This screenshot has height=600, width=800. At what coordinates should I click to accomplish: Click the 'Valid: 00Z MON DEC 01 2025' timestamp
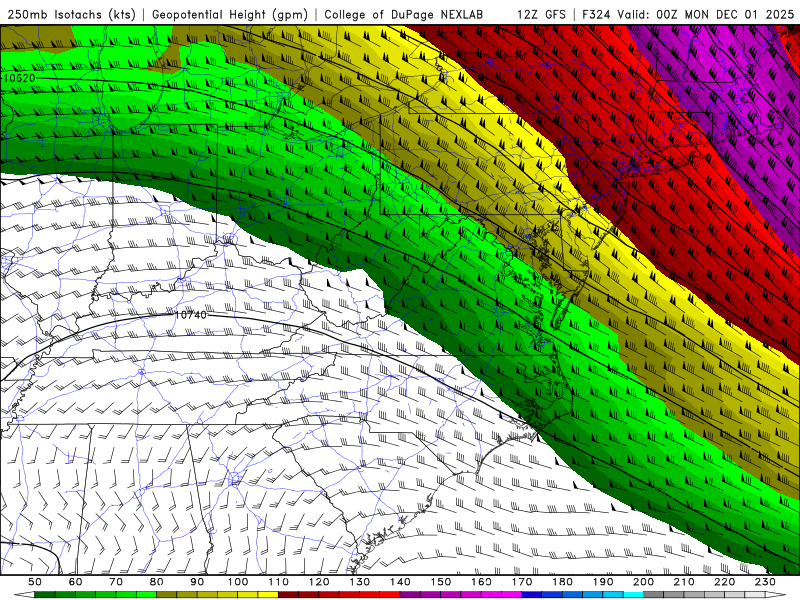706,14
